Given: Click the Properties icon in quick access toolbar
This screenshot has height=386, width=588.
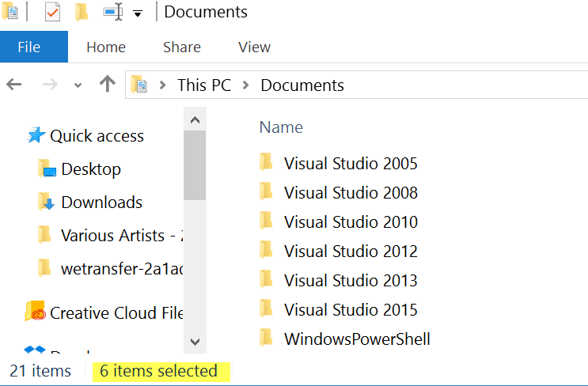Looking at the screenshot, I should tap(52, 12).
